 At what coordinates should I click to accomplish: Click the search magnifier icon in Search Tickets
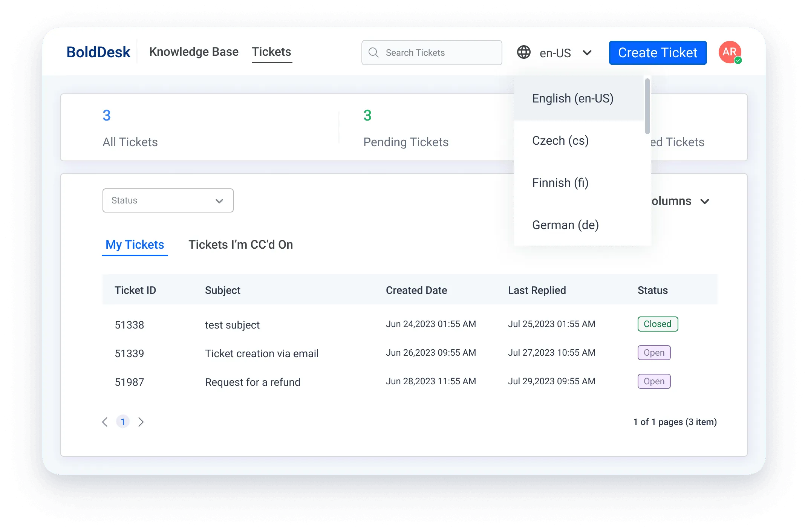coord(373,53)
